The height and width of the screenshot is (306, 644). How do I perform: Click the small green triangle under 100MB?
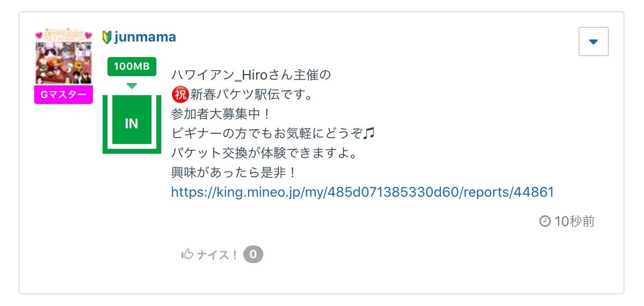click(x=131, y=86)
